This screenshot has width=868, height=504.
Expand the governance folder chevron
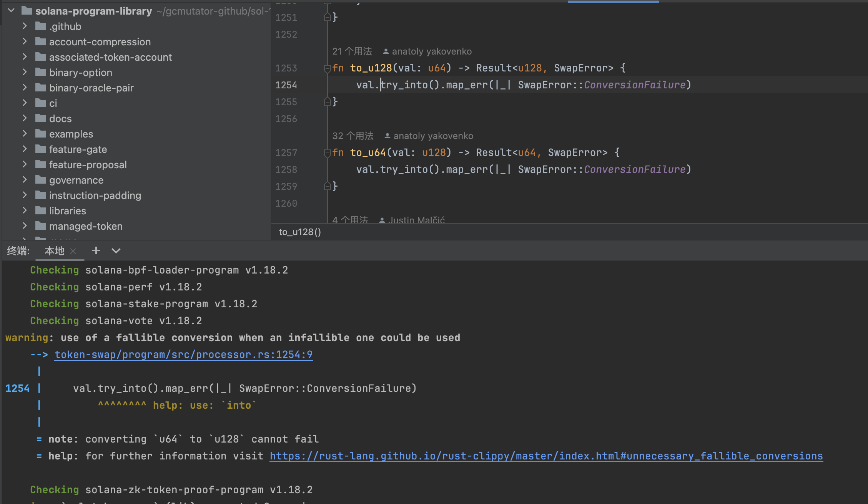click(25, 180)
